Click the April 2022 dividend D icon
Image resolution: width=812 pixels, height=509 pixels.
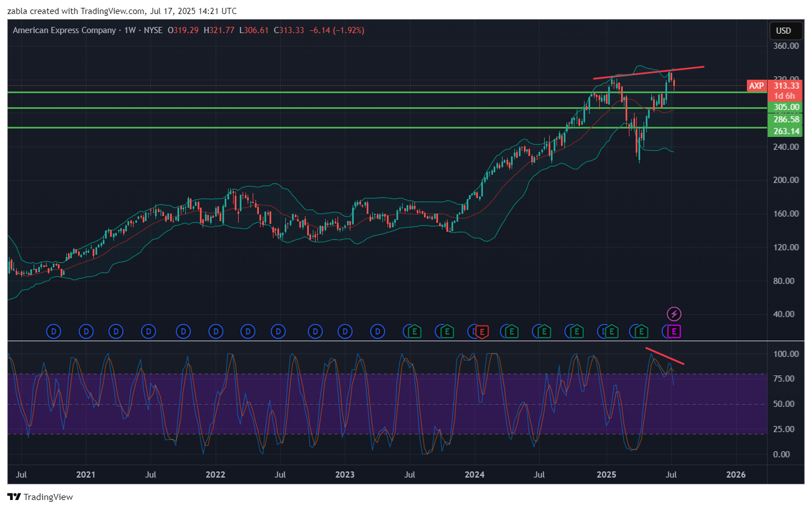(x=248, y=332)
